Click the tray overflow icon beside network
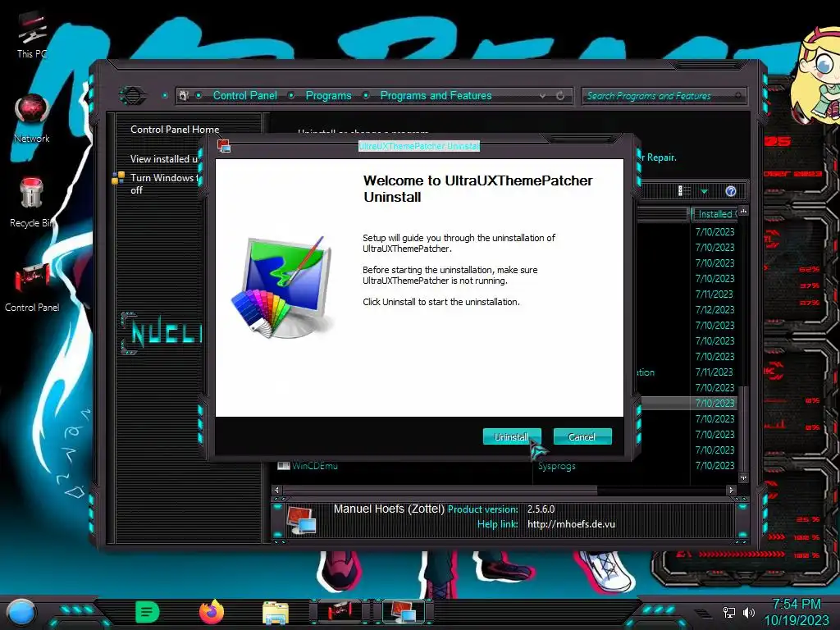Screen dimensions: 840x630 pos(701,613)
